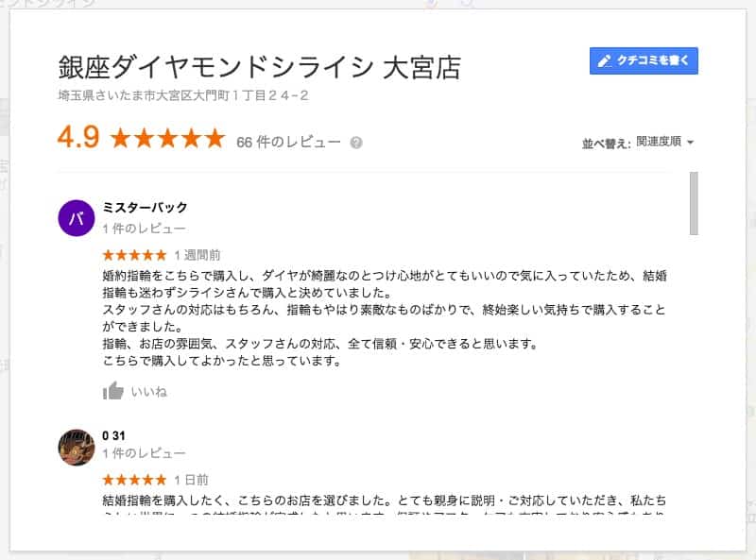Open the 関連度順 sort dropdown
The width and height of the screenshot is (756, 560).
pyautogui.click(x=664, y=142)
